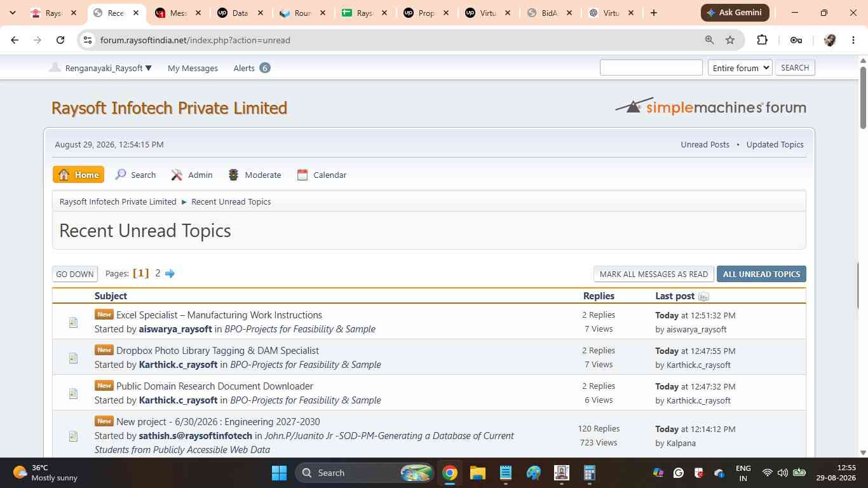Open the Calendar icon menu item
The width and height of the screenshot is (868, 488).
tap(302, 175)
